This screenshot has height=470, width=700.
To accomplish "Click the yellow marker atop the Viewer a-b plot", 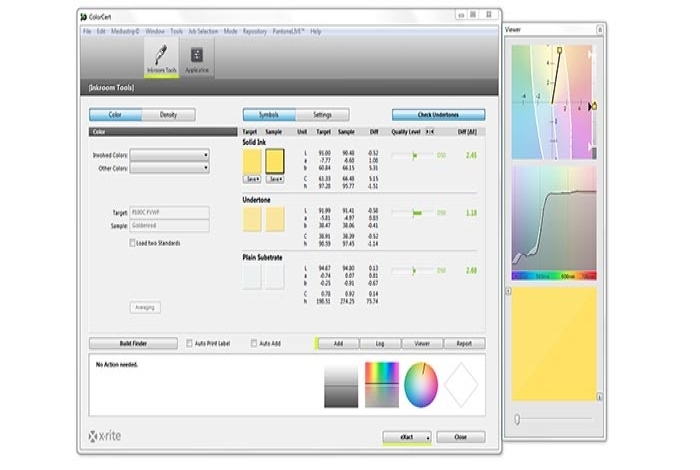I will 559,50.
